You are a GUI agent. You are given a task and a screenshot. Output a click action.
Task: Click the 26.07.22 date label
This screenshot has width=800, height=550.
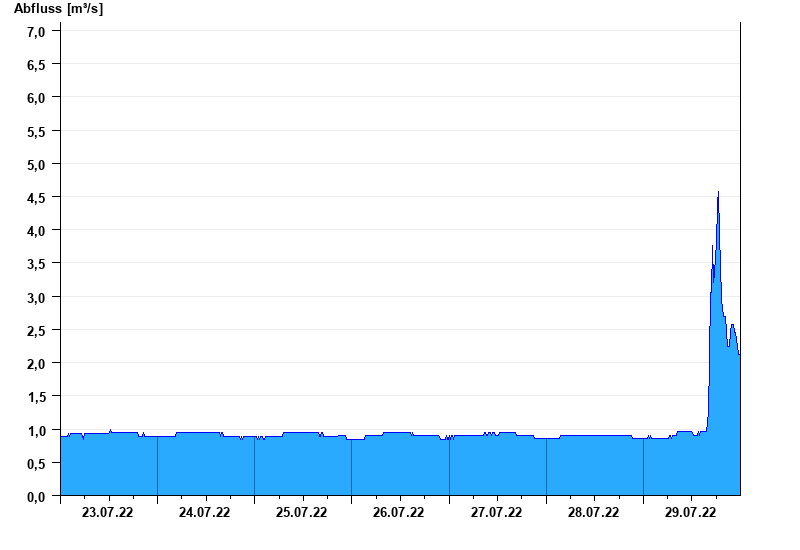(x=398, y=513)
